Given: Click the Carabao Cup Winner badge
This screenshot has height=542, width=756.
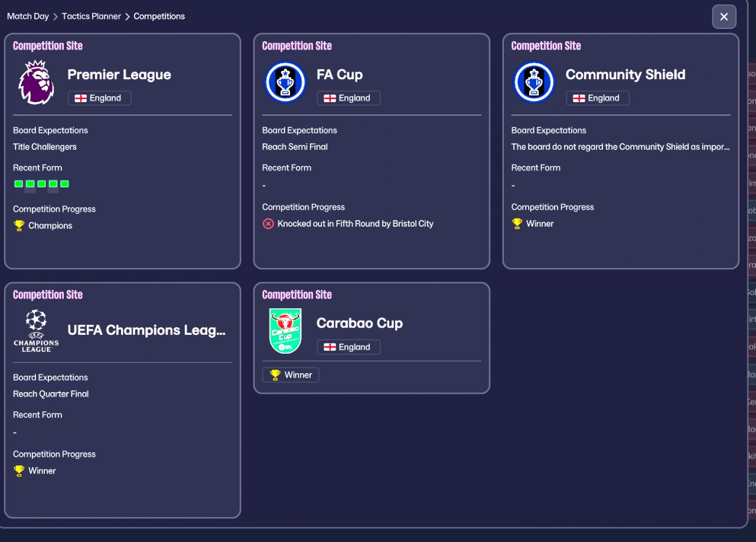Looking at the screenshot, I should coord(291,375).
